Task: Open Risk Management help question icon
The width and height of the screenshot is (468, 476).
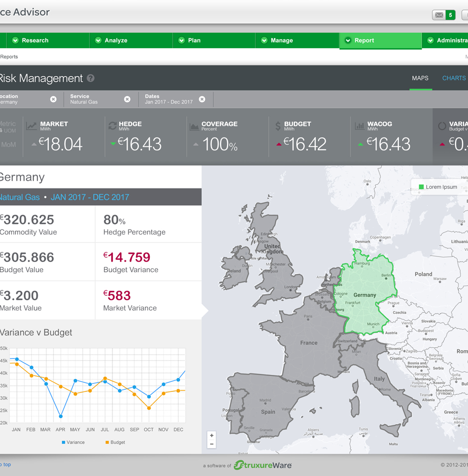Action: [x=91, y=78]
